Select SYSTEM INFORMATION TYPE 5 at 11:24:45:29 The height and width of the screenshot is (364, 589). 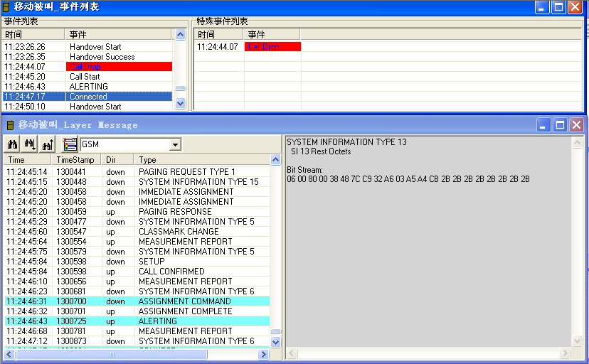click(x=137, y=222)
